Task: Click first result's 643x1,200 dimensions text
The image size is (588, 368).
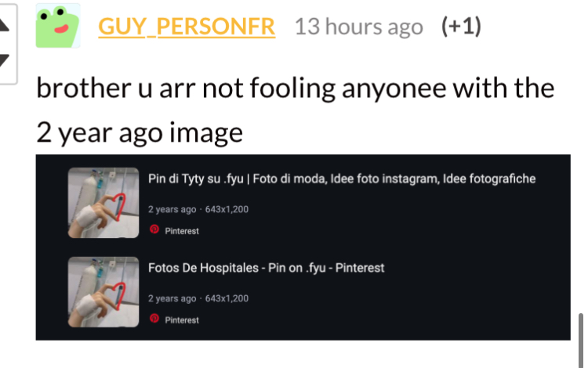Action: (x=227, y=209)
